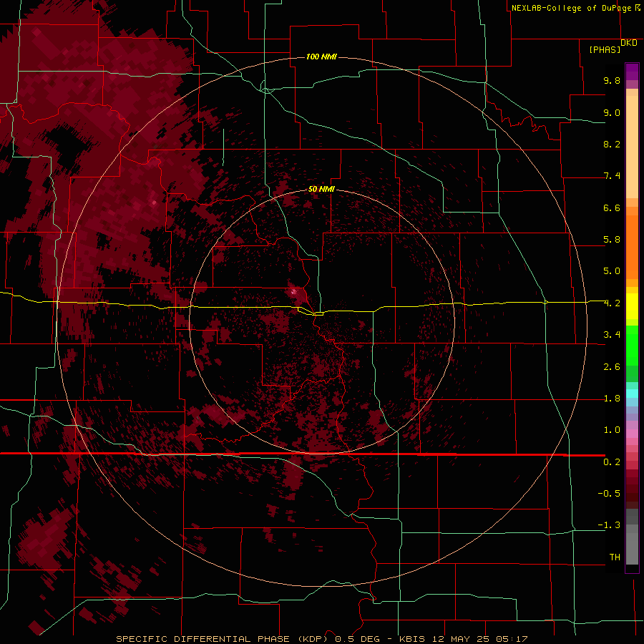Click the KBIS 12 MAY 25 05:17 timestamp
This screenshot has height=644, width=644.
click(463, 639)
